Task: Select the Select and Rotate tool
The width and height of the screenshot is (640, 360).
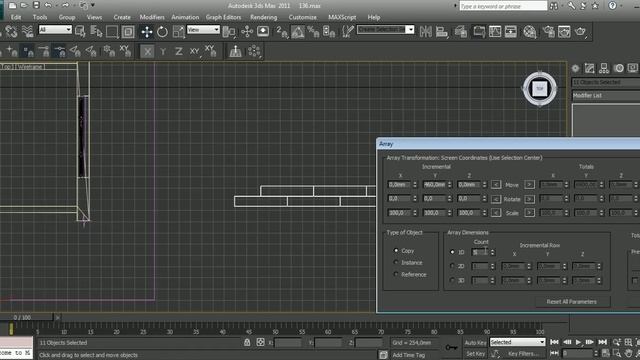Action: 162,31
